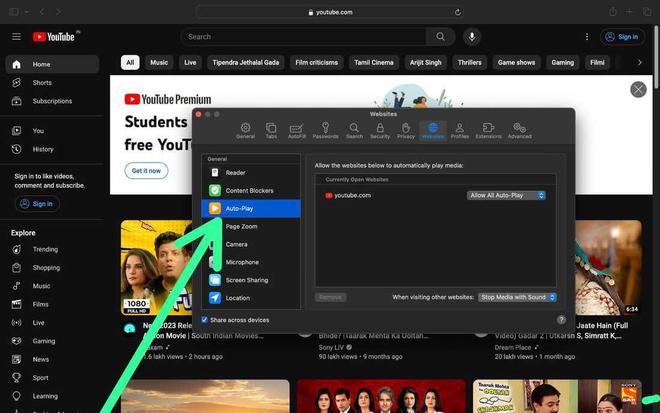The width and height of the screenshot is (660, 413).
Task: Select the Websites preferences tab
Action: click(x=433, y=131)
